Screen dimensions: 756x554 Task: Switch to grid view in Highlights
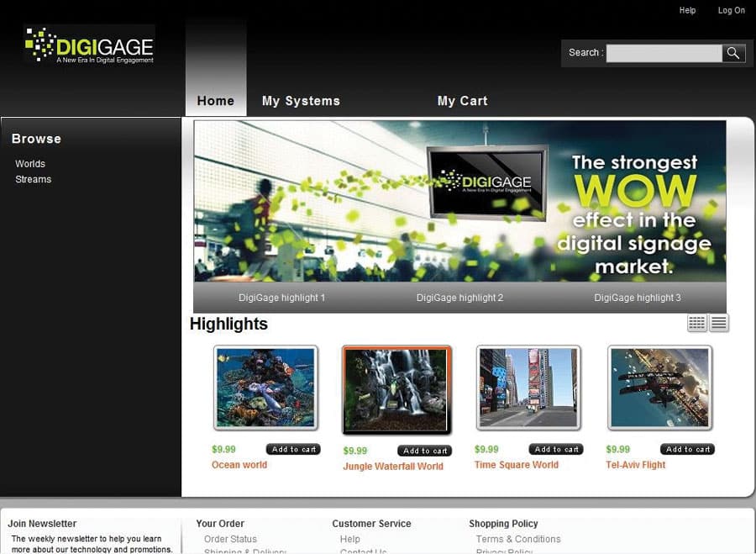point(696,323)
